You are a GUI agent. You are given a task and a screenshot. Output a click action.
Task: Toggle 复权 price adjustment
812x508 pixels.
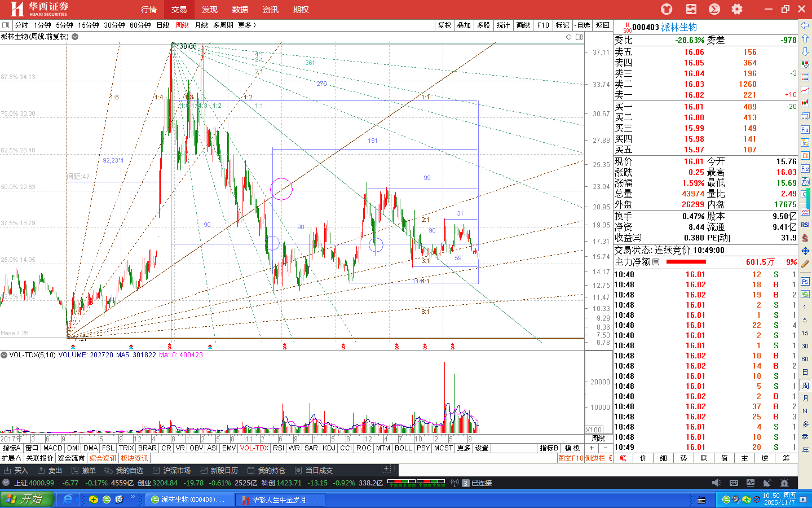click(444, 25)
